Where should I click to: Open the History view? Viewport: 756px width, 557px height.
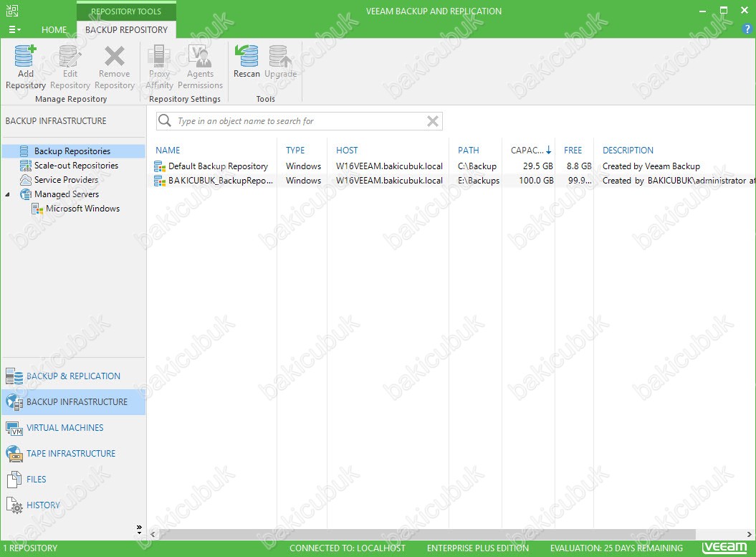coord(73,505)
